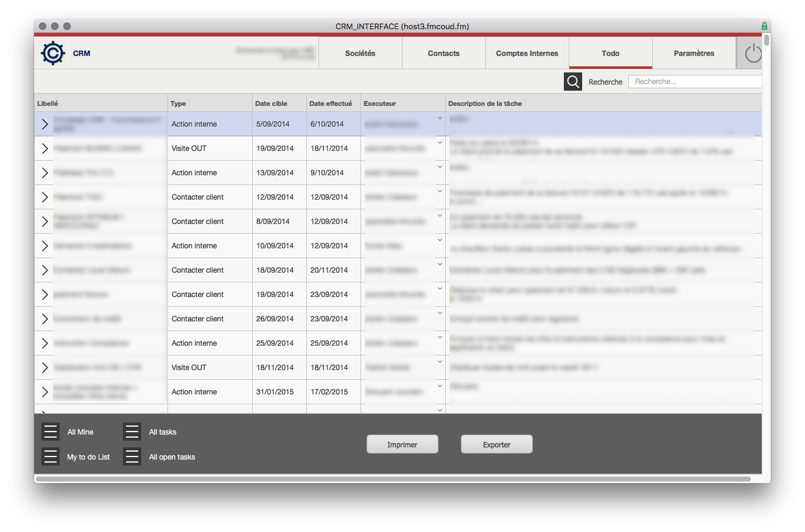
Task: Click the green lock icon in title bar
Action: tap(764, 26)
